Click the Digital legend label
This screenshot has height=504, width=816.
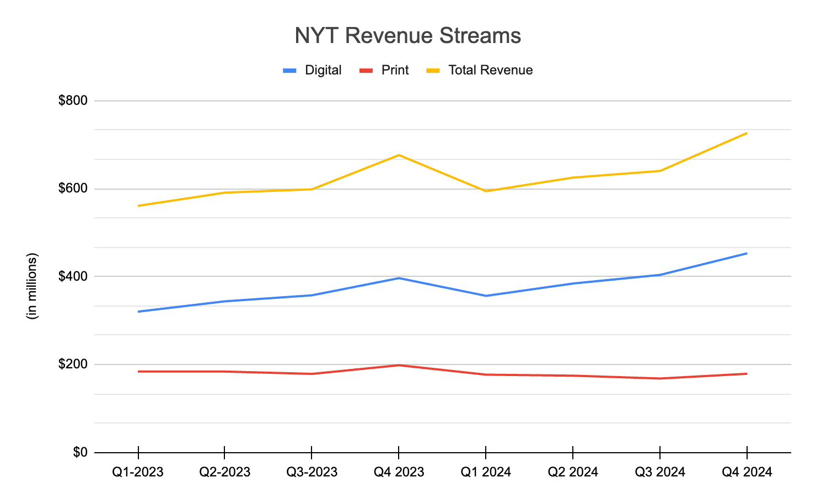tap(323, 70)
